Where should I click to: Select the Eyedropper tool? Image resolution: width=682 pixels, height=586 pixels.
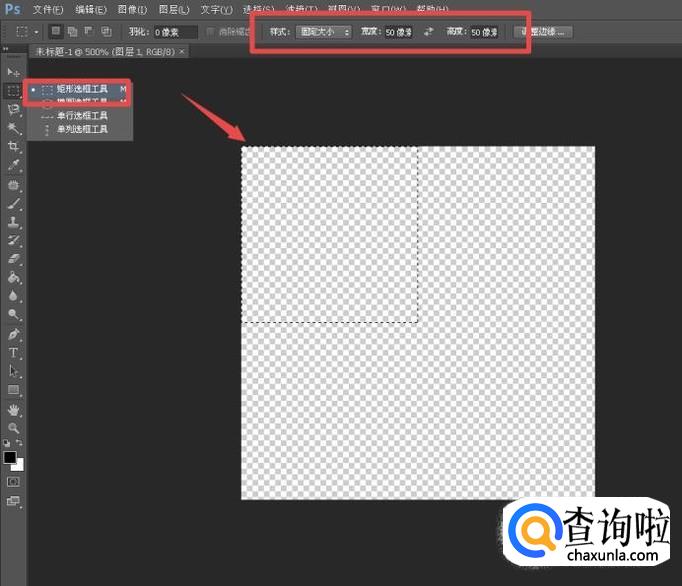[13, 165]
